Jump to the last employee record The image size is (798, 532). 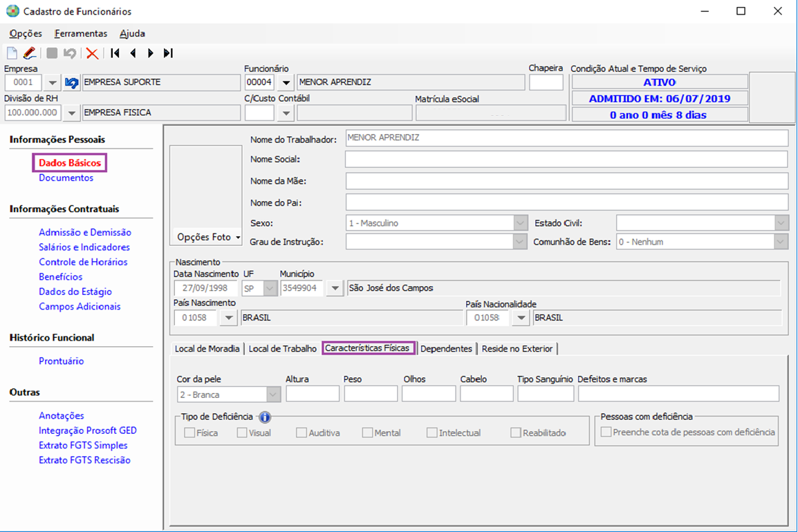pyautogui.click(x=169, y=53)
